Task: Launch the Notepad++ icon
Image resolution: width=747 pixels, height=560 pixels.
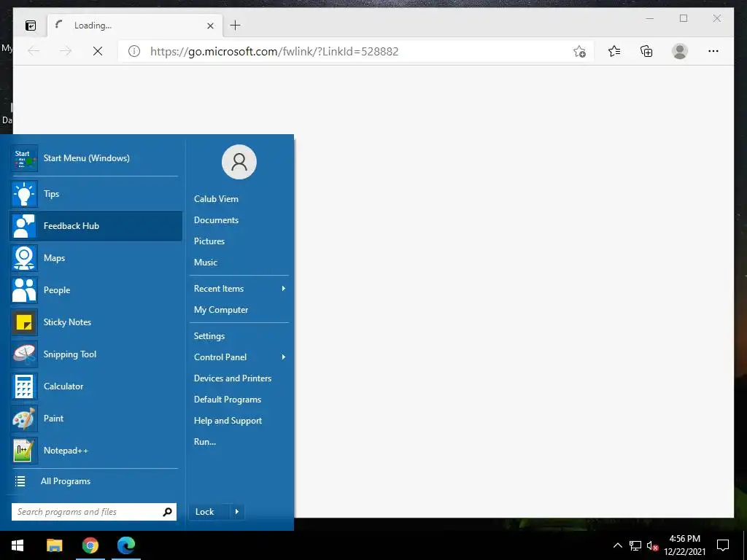Action: tap(24, 451)
